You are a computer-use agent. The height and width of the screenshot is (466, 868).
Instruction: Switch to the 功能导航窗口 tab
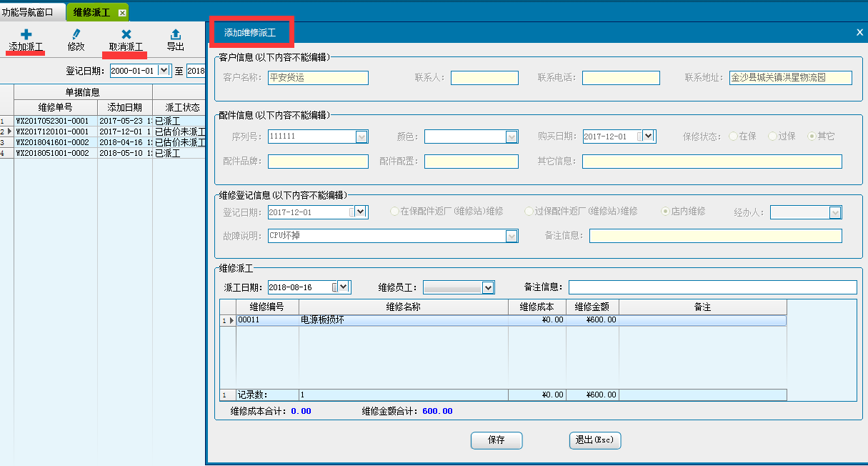[x=29, y=12]
